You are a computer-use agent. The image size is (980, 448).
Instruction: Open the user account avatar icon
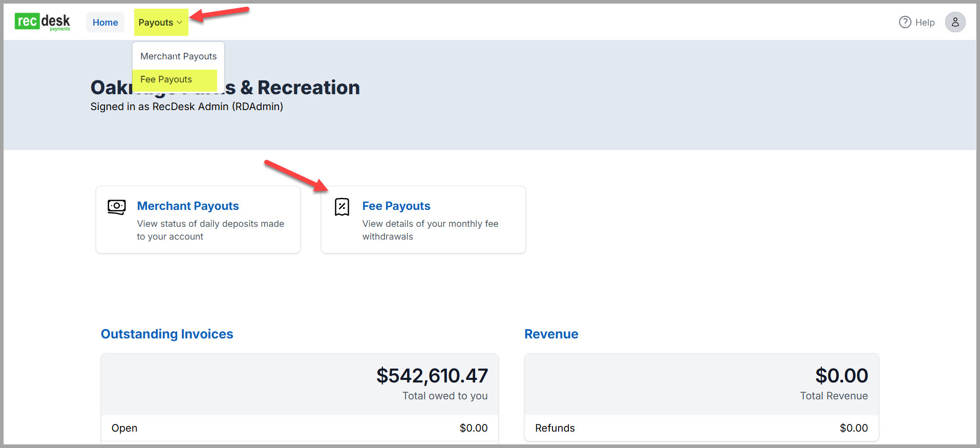955,23
